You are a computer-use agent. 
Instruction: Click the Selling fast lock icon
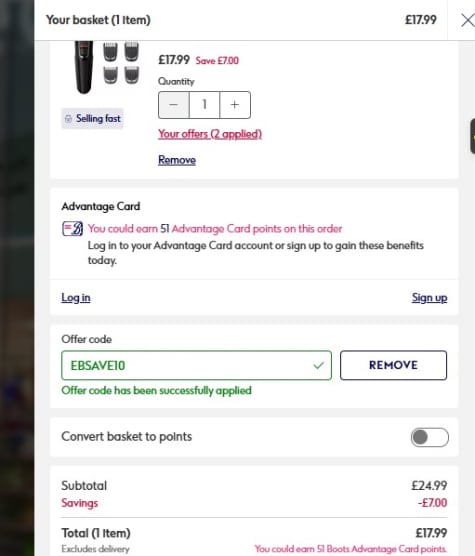tap(68, 119)
